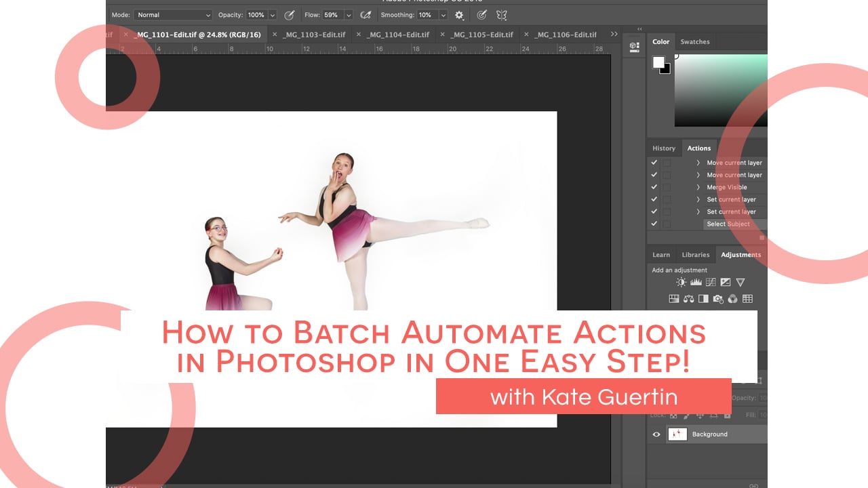Image resolution: width=868 pixels, height=488 pixels.
Task: Pick a color in the color field
Action: pyautogui.click(x=721, y=90)
